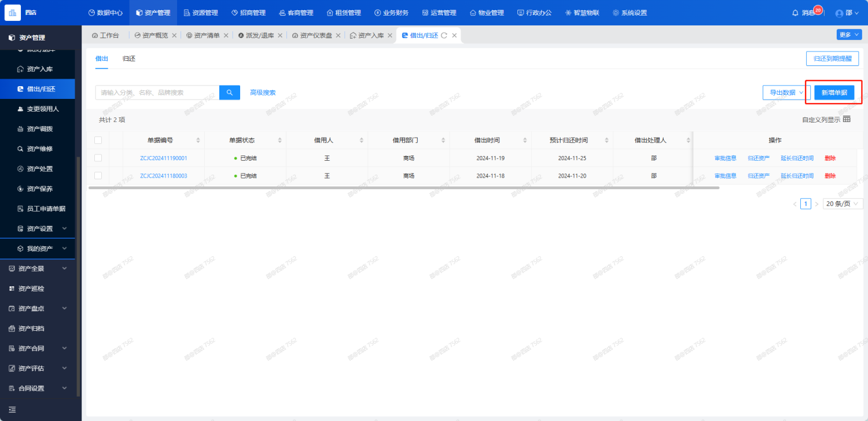Switch to the 归还 tab
The height and width of the screenshot is (421, 868).
point(128,58)
